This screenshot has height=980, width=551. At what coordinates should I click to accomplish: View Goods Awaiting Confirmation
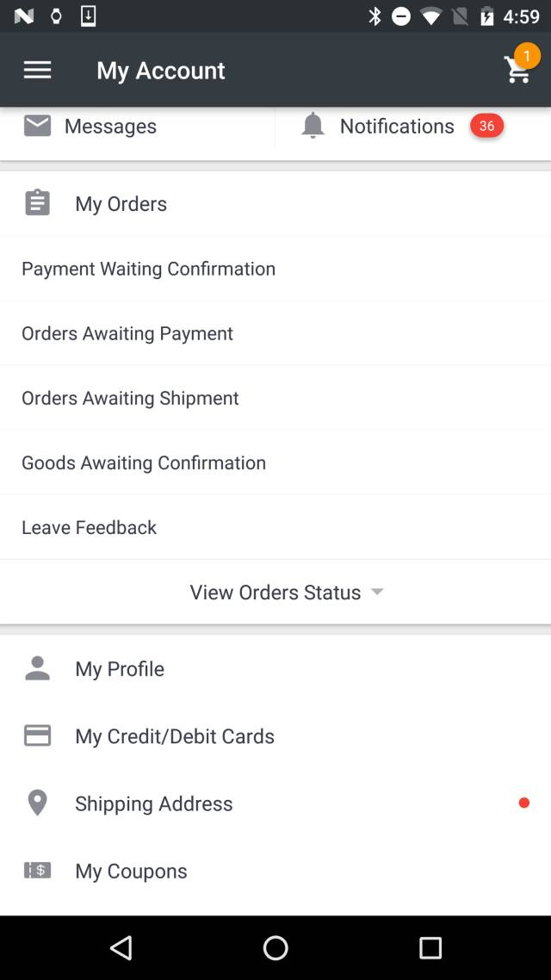[x=144, y=462]
